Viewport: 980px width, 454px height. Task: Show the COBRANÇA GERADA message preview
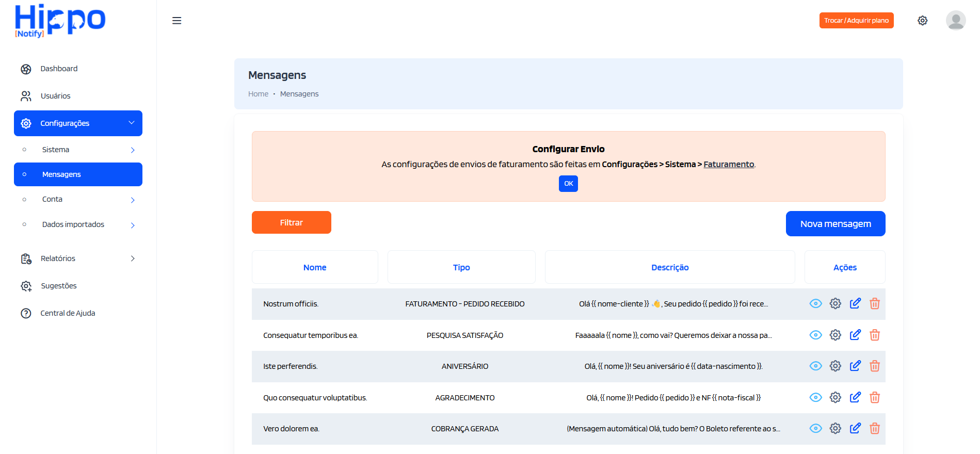coord(815,429)
